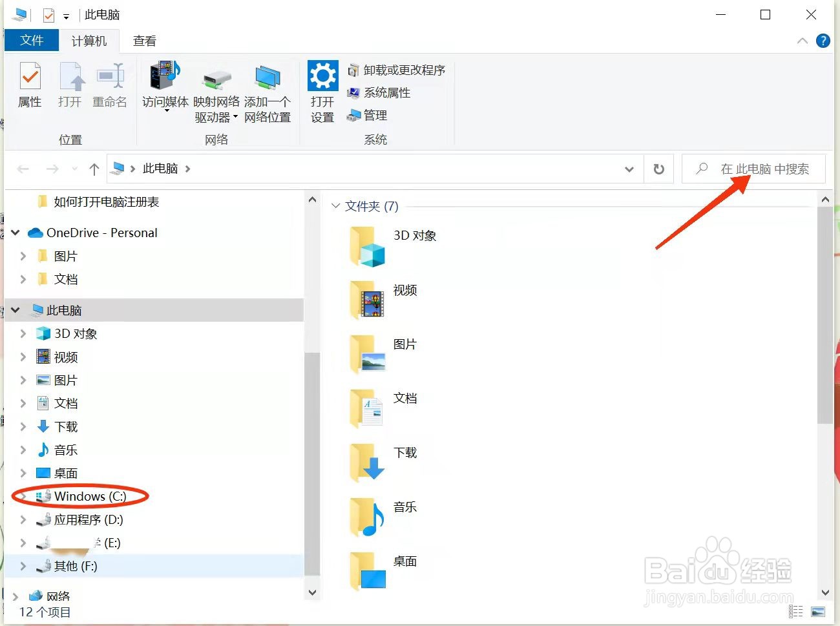Click the 添加一个网络位置 icon

pos(268,90)
